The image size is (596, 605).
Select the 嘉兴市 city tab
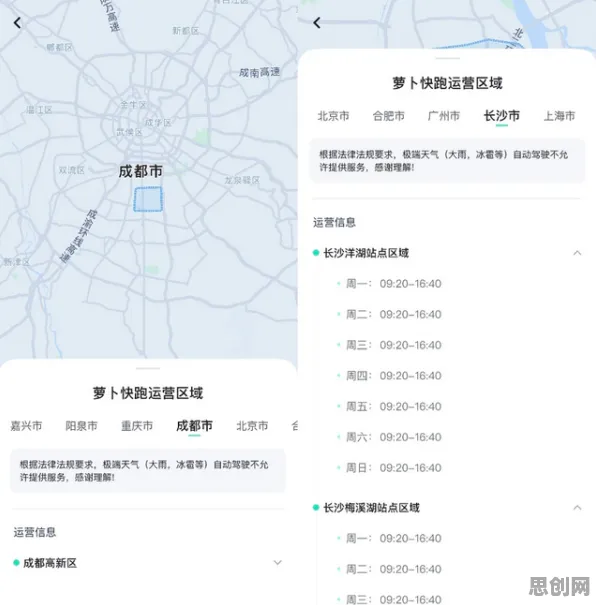click(26, 426)
